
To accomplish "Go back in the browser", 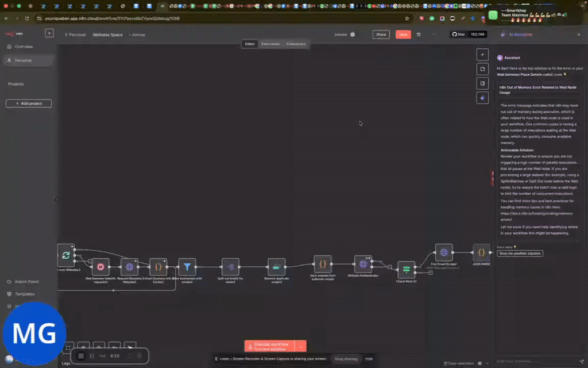I will point(6,18).
